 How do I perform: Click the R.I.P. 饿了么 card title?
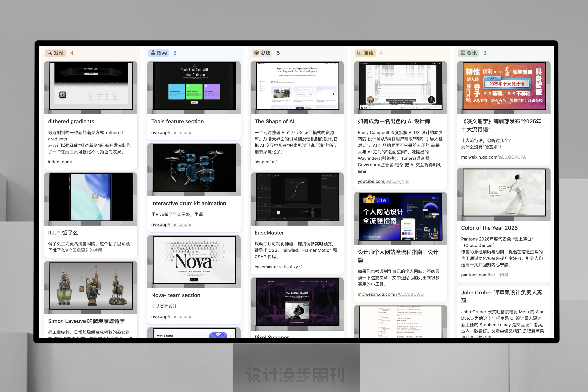click(63, 233)
